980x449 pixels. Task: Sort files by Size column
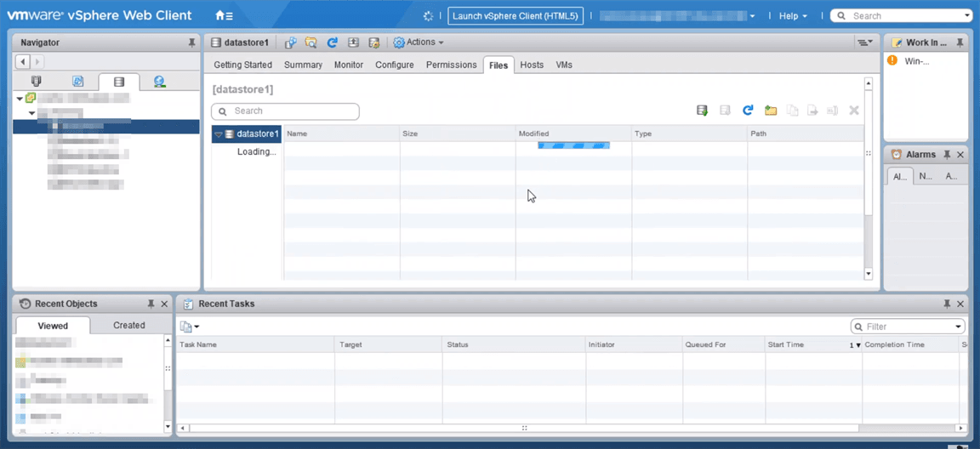click(458, 134)
